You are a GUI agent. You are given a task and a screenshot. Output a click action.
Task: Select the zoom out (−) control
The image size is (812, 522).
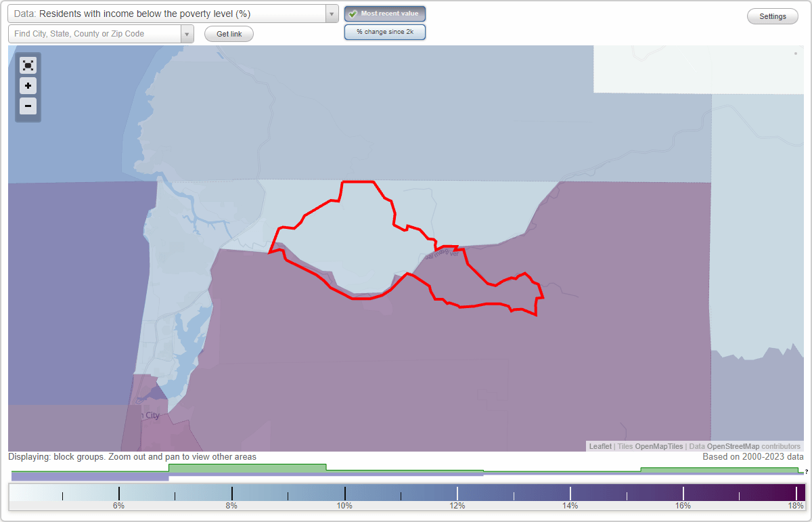[28, 106]
